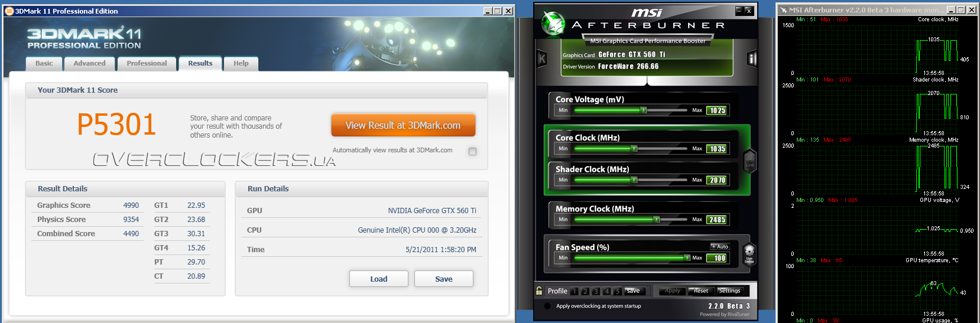Screen dimensions: 980x323
Task: Open the Basic tab in 3DMark
Action: (44, 63)
